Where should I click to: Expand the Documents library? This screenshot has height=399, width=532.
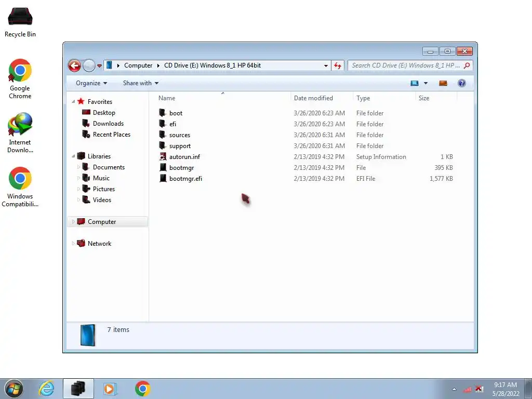point(78,167)
